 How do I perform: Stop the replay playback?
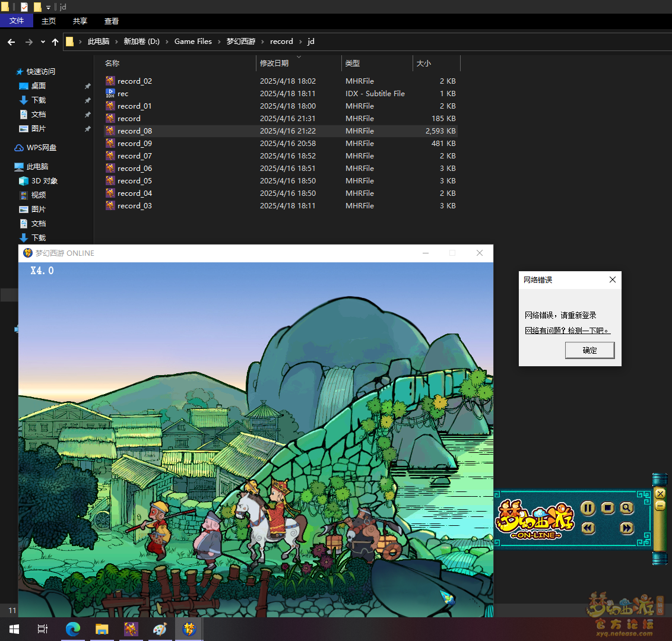click(x=607, y=508)
